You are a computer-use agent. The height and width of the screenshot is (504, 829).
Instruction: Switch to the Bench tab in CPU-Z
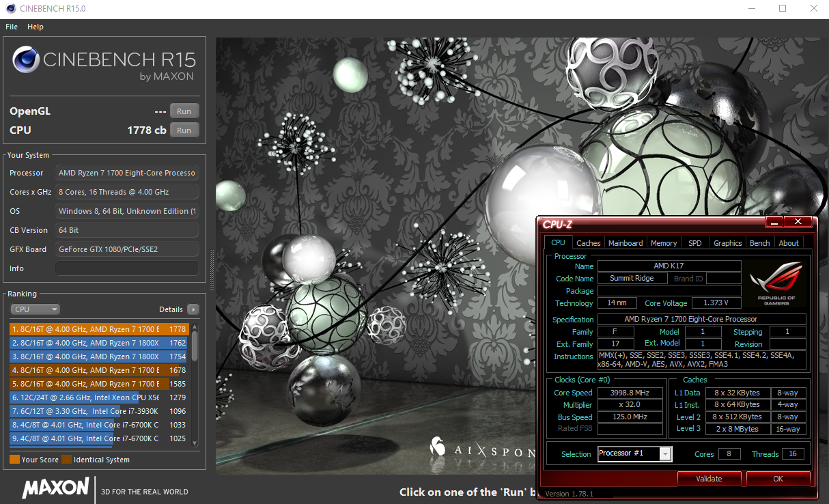(x=759, y=243)
